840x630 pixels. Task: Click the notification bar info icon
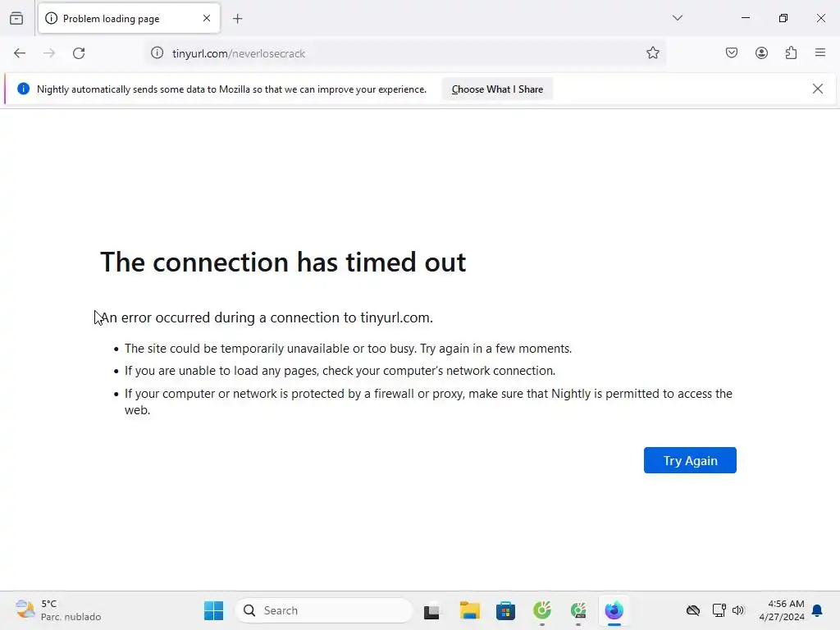click(x=23, y=89)
